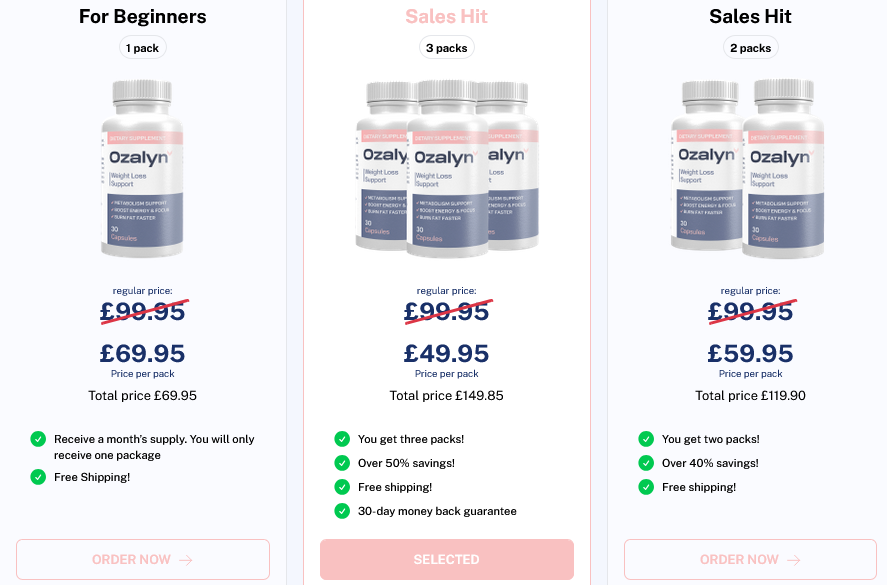Click the '3 packs' badge
This screenshot has width=888, height=585.
coord(447,48)
